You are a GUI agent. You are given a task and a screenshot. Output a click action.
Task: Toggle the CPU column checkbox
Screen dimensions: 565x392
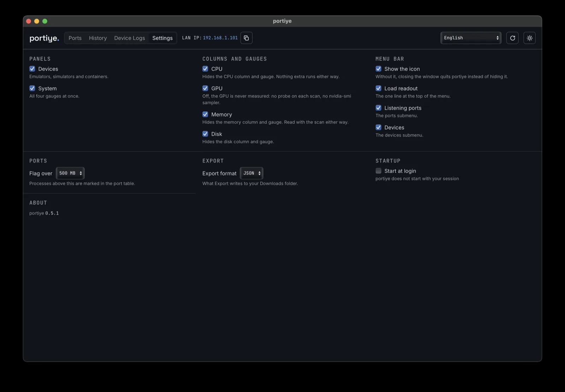(x=205, y=69)
